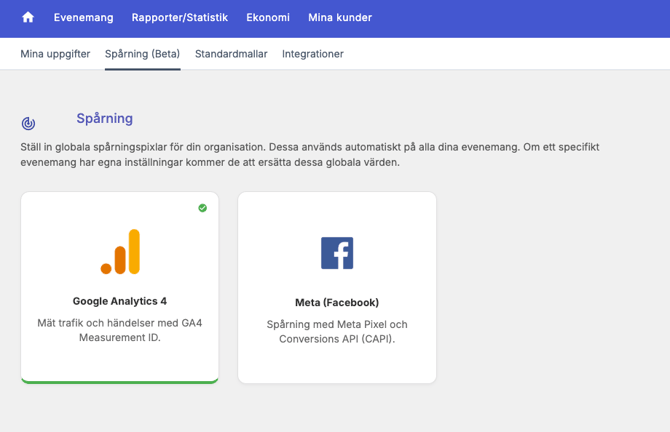
Task: Click the Google Analytics logo icon
Action: [120, 252]
